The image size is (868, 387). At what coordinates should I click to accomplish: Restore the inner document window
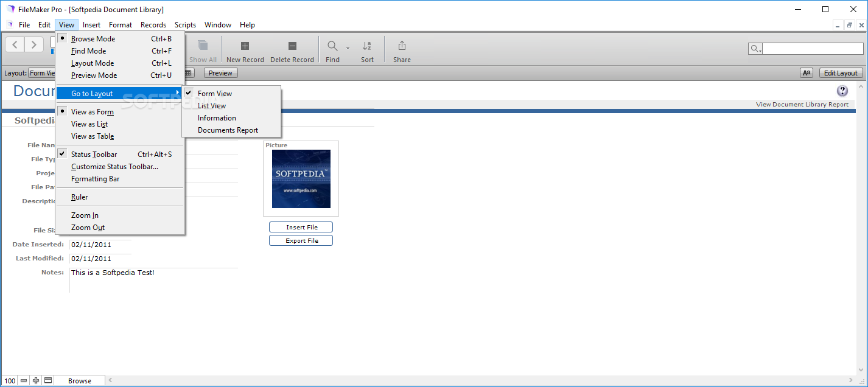coord(849,25)
